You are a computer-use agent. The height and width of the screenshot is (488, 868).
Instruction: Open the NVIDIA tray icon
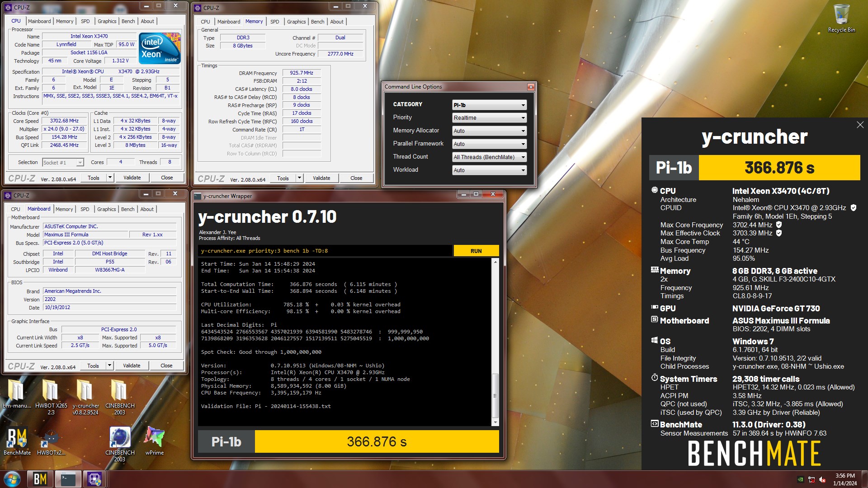click(x=801, y=479)
